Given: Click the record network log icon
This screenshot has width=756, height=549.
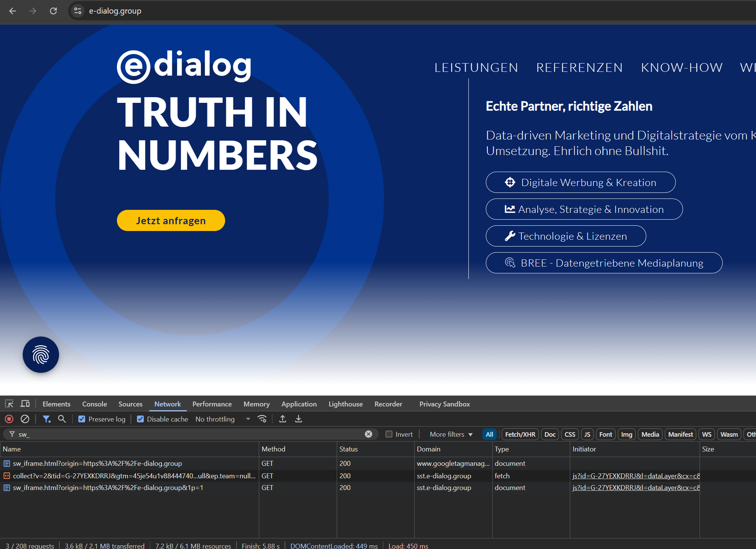Looking at the screenshot, I should point(9,419).
